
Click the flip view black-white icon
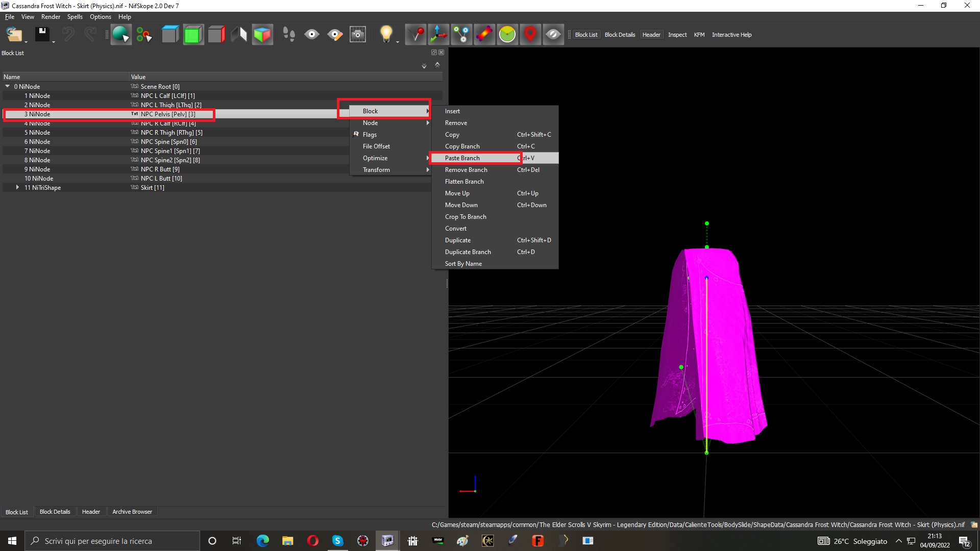click(x=239, y=35)
